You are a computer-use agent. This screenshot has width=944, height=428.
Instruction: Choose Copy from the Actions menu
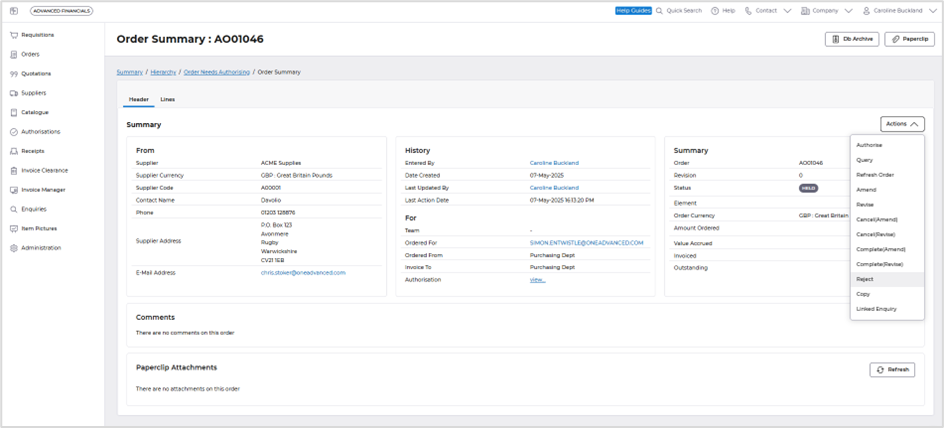(x=887, y=294)
